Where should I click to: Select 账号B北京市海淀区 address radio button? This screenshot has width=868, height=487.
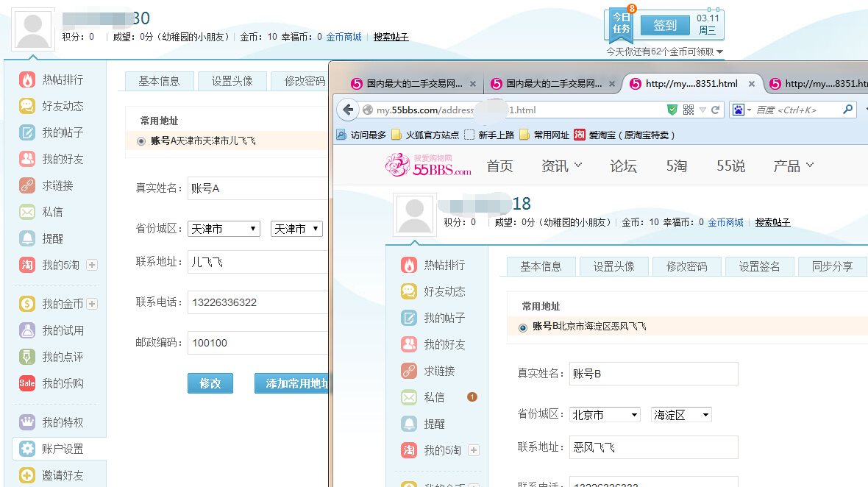[522, 327]
